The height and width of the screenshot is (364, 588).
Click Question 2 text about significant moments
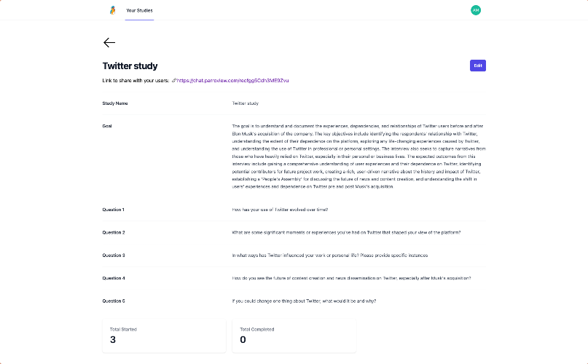[346, 232]
